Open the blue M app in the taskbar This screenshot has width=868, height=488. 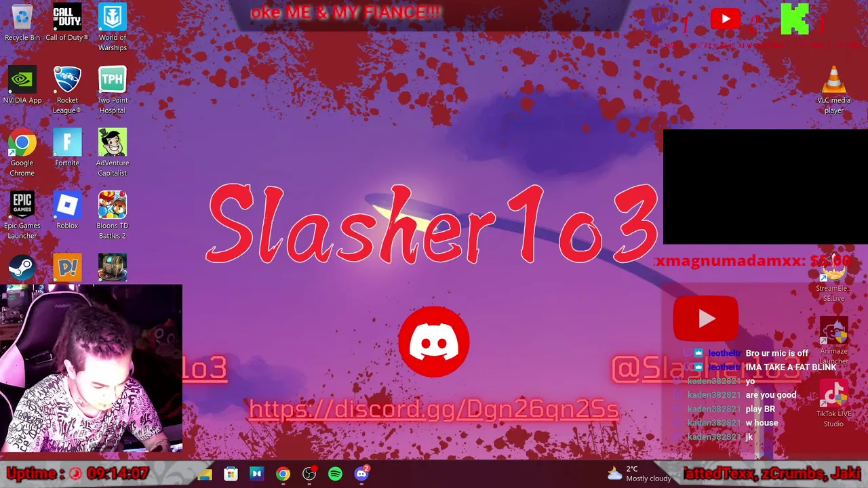click(x=256, y=474)
